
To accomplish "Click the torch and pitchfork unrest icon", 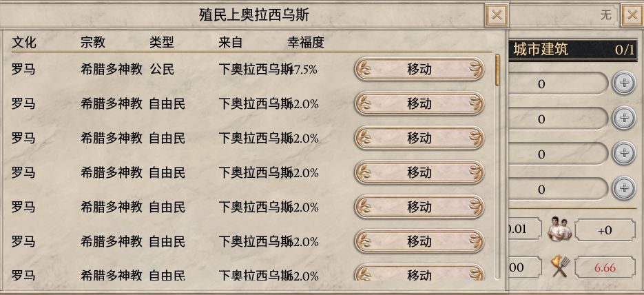I will click(561, 266).
